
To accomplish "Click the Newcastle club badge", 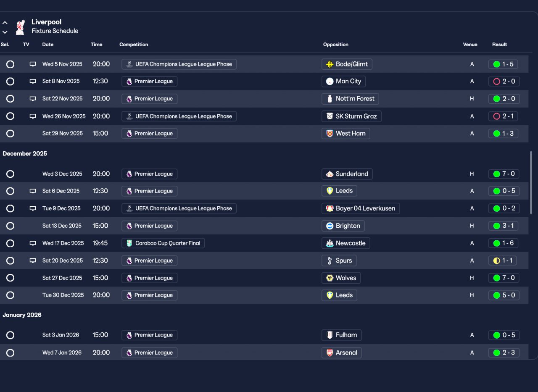I will coord(330,243).
